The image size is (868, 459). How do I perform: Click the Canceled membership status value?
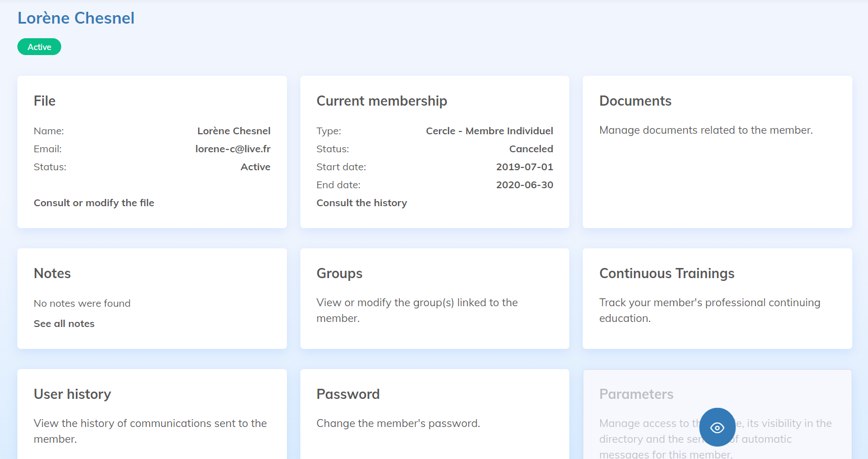click(x=531, y=149)
